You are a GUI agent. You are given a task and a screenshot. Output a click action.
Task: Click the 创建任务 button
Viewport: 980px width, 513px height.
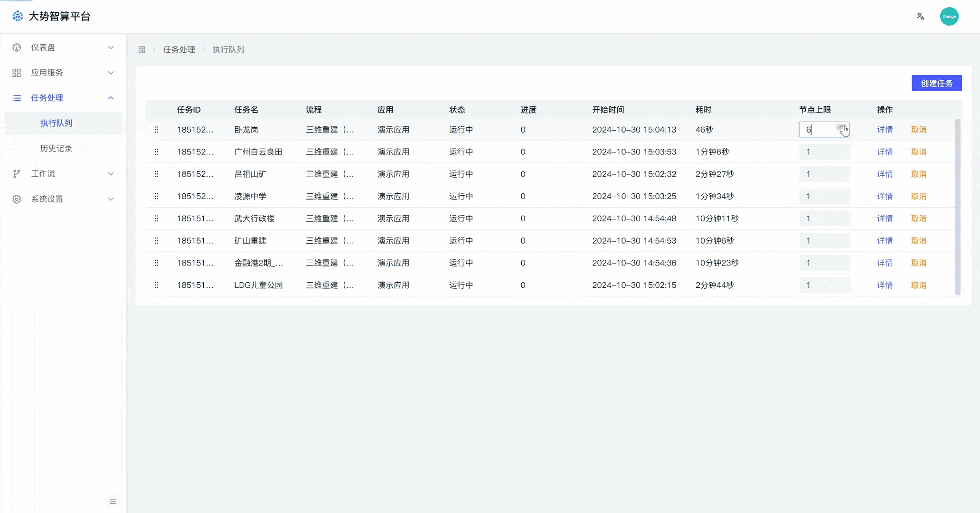point(936,83)
